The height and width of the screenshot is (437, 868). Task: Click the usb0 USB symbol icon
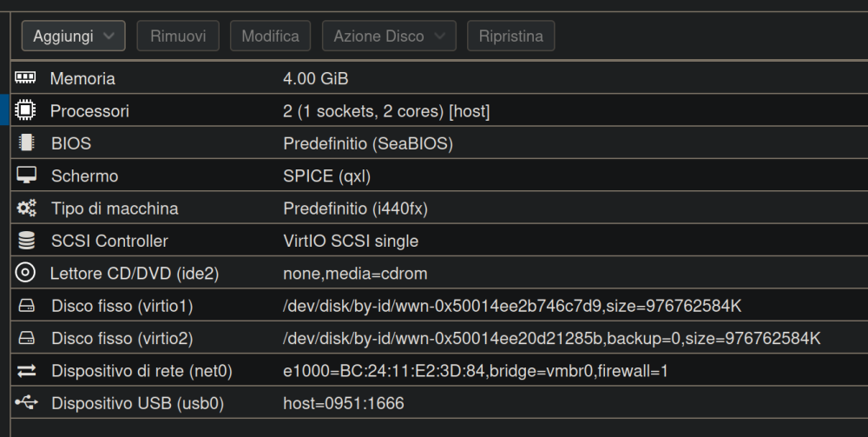point(27,402)
